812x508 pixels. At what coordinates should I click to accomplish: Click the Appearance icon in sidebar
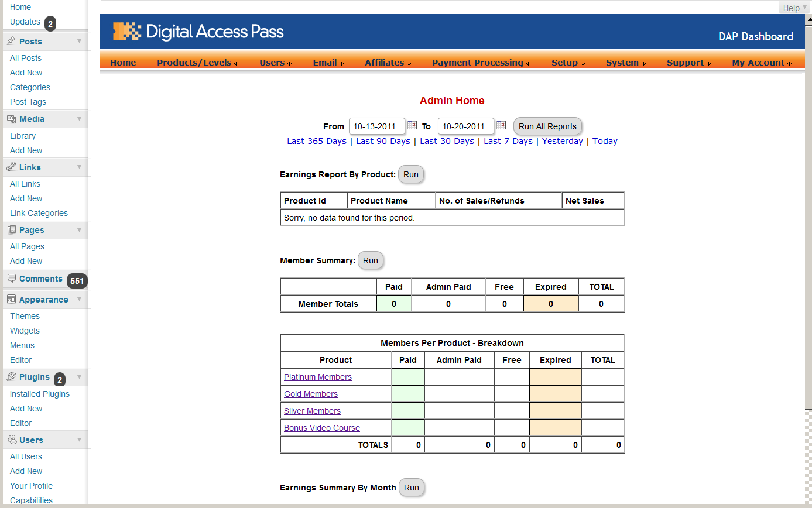(x=11, y=299)
